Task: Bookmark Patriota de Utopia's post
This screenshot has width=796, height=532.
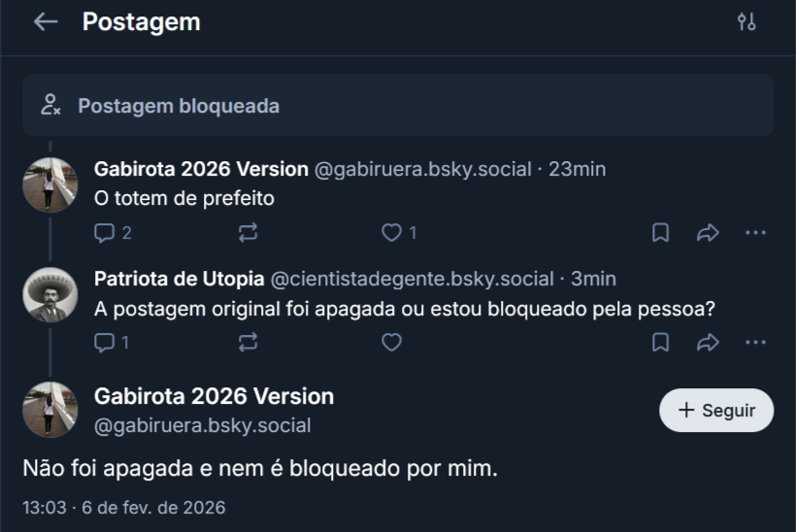Action: pos(660,342)
